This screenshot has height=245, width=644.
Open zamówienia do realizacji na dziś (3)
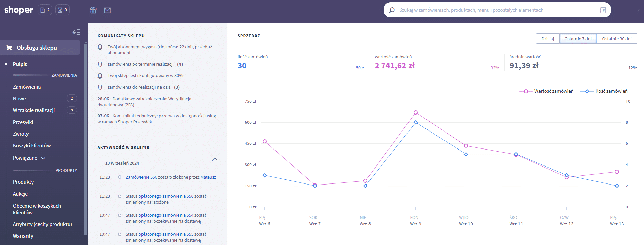point(144,87)
